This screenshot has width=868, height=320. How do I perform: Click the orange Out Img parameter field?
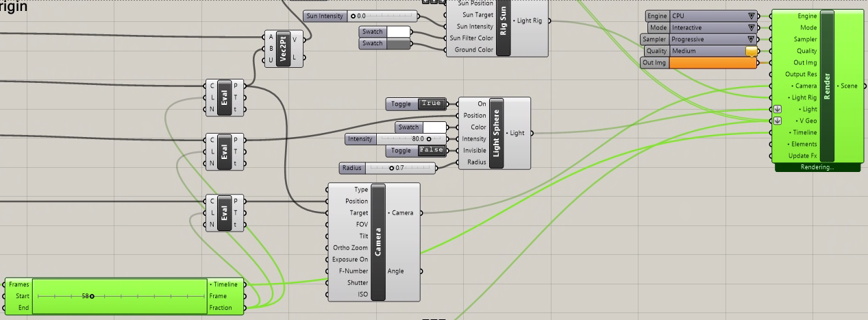coord(713,62)
